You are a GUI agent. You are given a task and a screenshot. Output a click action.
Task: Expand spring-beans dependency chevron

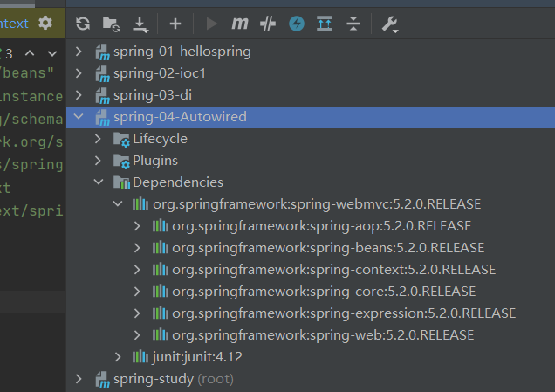tap(137, 248)
